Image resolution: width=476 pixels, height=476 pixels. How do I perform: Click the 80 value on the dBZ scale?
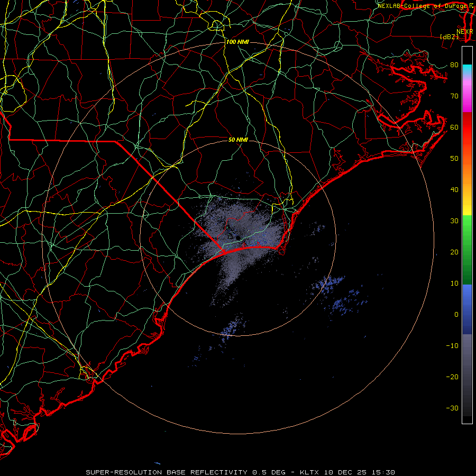[x=454, y=65]
